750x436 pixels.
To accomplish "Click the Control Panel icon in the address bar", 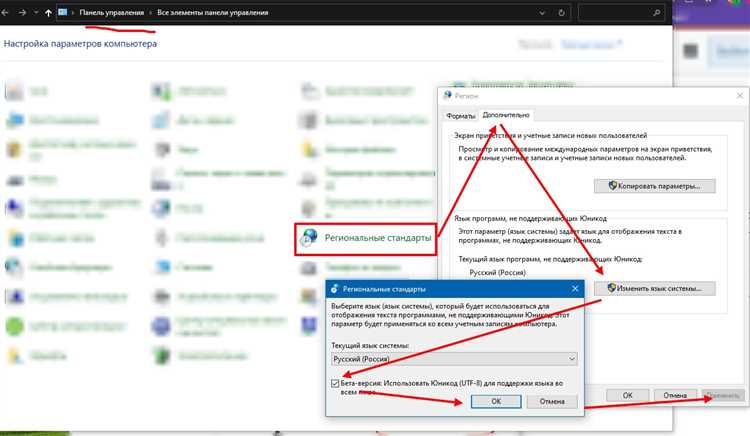I will coord(63,12).
